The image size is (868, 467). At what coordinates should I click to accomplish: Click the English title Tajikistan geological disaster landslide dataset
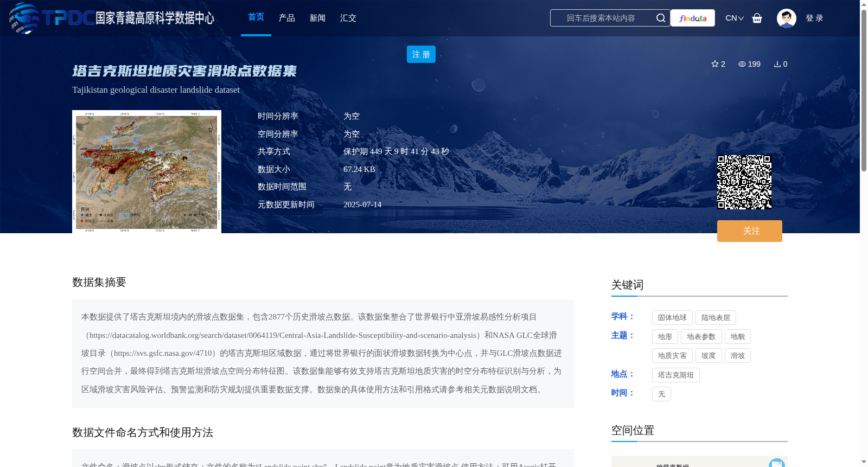156,90
